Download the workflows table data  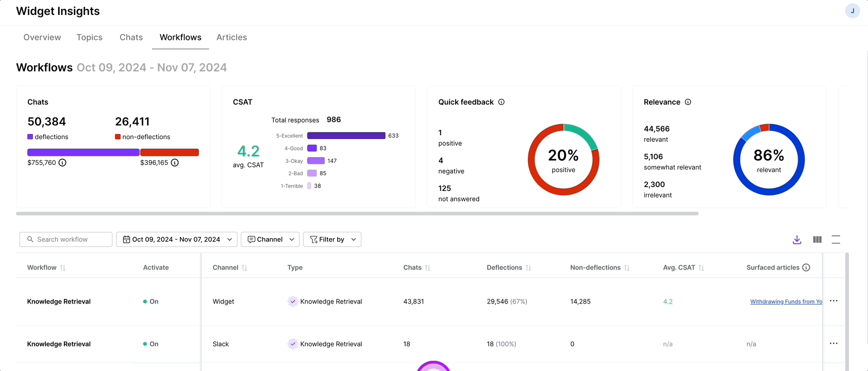click(x=797, y=240)
